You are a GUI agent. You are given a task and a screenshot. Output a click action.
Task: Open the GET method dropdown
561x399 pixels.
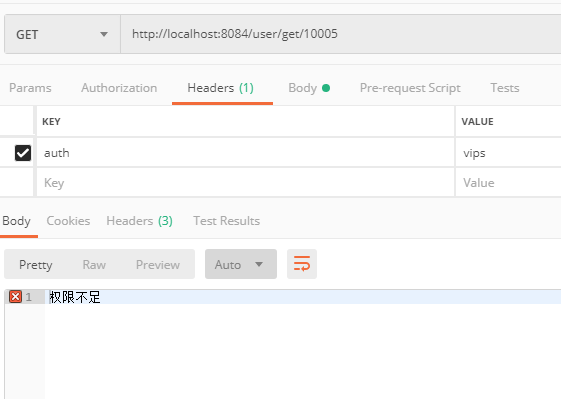tap(62, 34)
